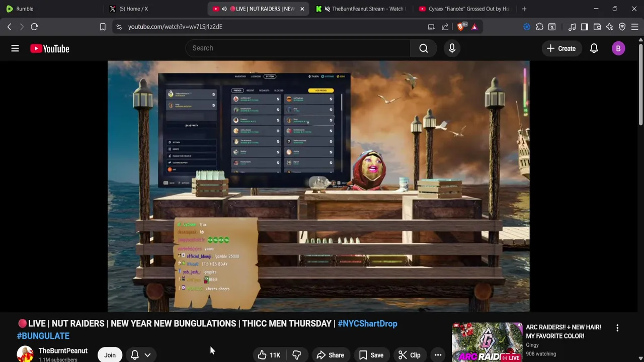Image resolution: width=644 pixels, height=362 pixels.
Task: Click the install app icon in address bar
Action: pyautogui.click(x=431, y=27)
